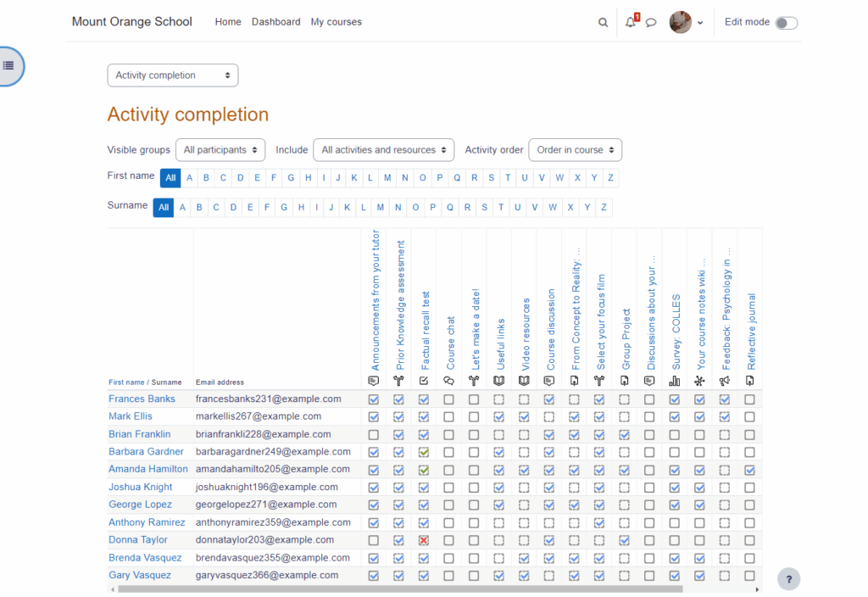Go to My courses in navigation
The image size is (868, 597).
[x=336, y=22]
